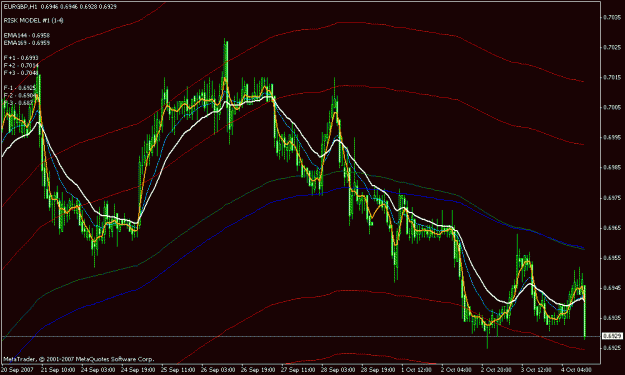Viewport: 625px width, 375px height.
Task: Select the F +1 - 0.6993 level label
Action: 21,58
